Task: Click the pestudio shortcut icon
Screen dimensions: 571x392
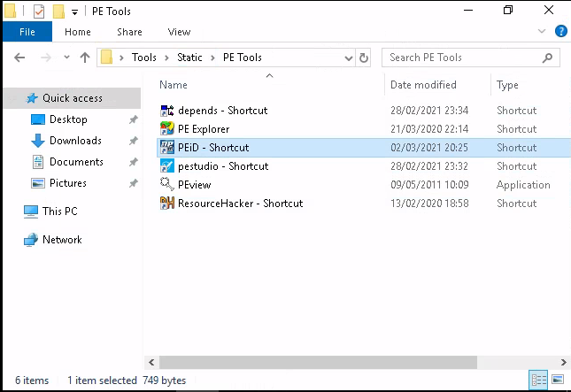Action: click(167, 166)
